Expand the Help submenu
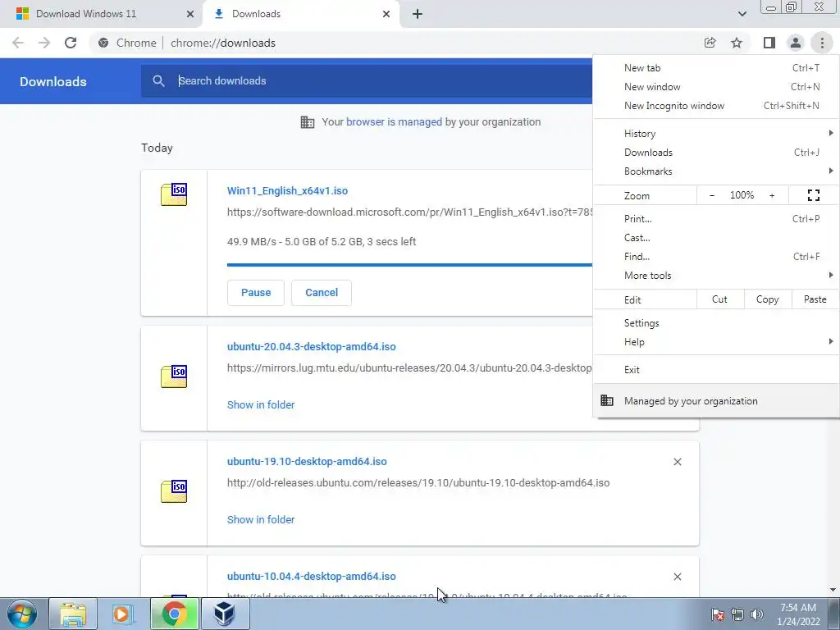Screen dimensions: 840x630 [x=716, y=342]
